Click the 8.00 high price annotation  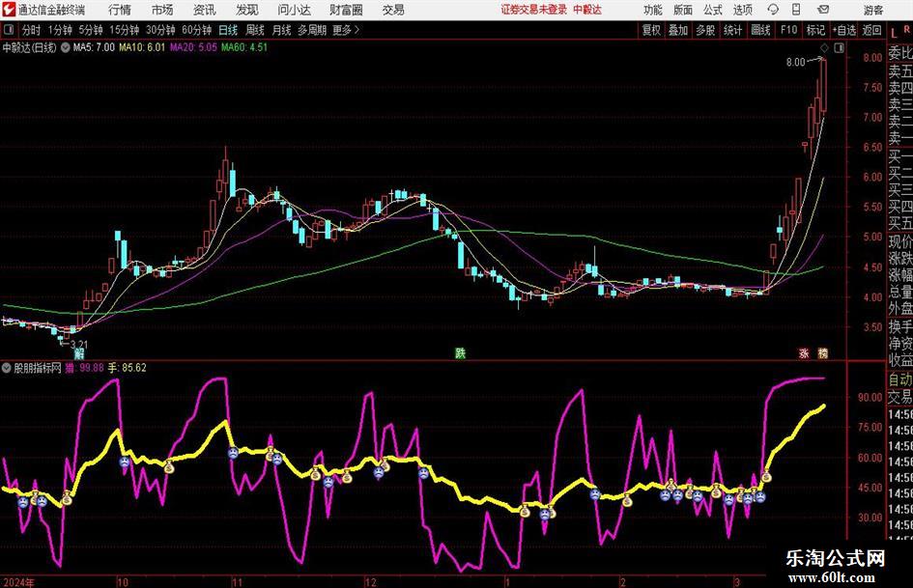[x=795, y=63]
